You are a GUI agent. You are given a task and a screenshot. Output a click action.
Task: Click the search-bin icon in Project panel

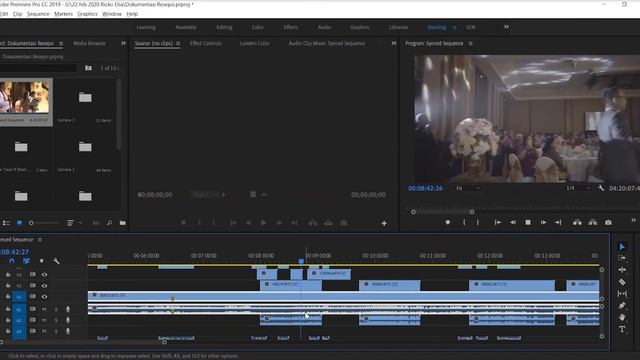click(88, 68)
